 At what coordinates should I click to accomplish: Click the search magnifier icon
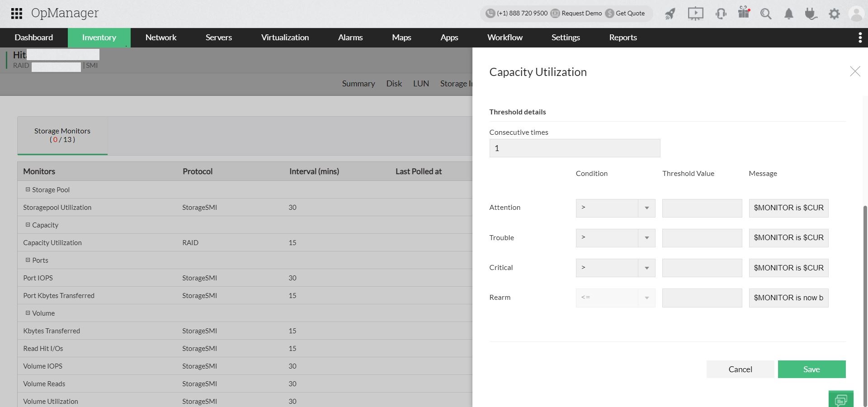[x=766, y=14]
